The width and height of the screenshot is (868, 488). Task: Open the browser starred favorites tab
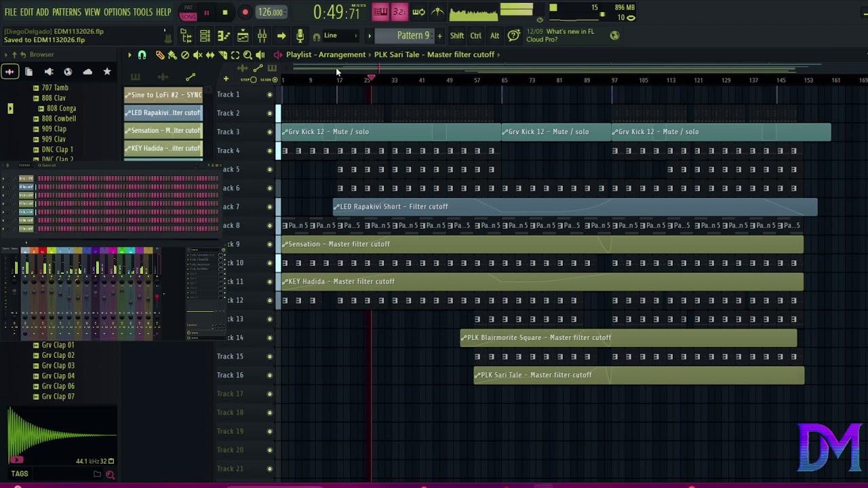[107, 71]
